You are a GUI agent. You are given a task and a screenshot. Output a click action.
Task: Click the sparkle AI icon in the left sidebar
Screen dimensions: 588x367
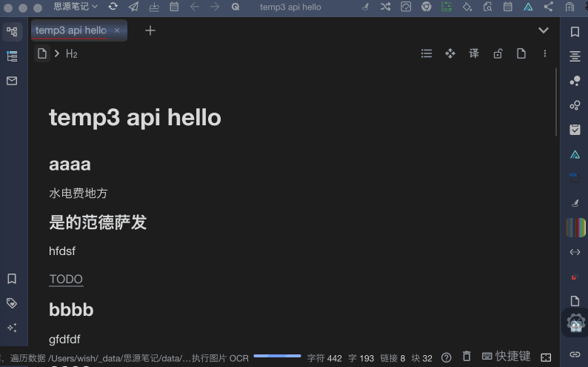click(x=12, y=328)
